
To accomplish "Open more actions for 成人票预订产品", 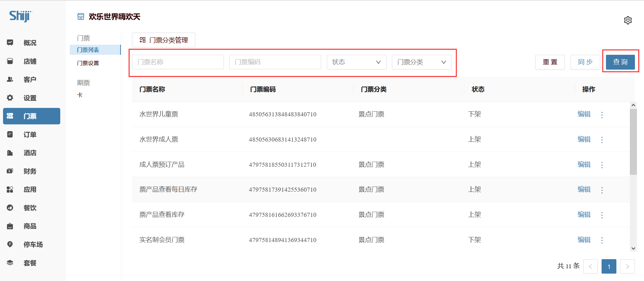I will pos(602,165).
